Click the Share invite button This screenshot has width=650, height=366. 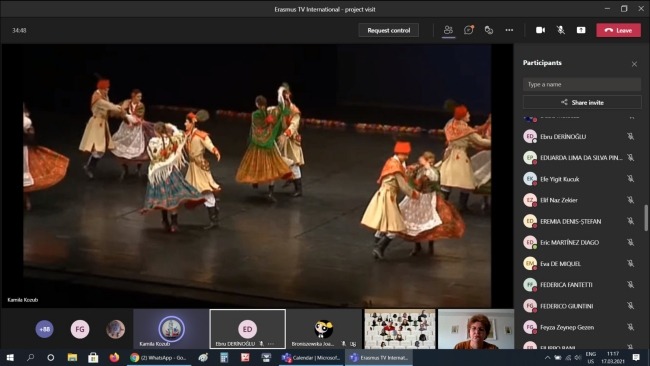click(582, 102)
